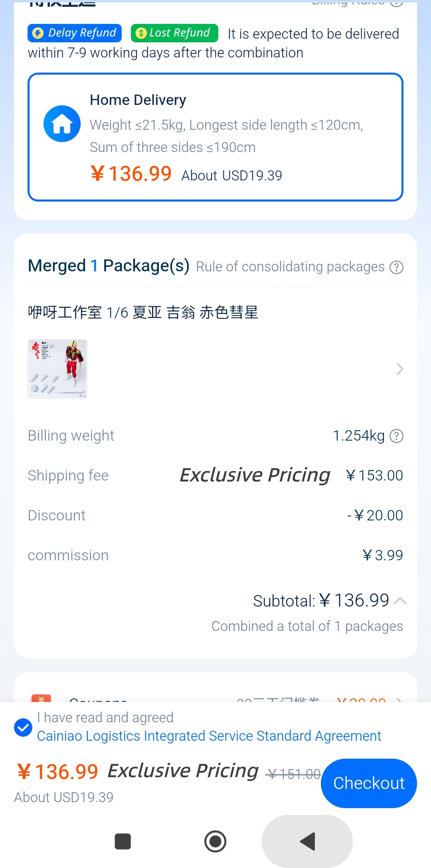Tap the Exclusive Pricing shipping fee label
Viewport: 431px width, 868px height.
[255, 475]
